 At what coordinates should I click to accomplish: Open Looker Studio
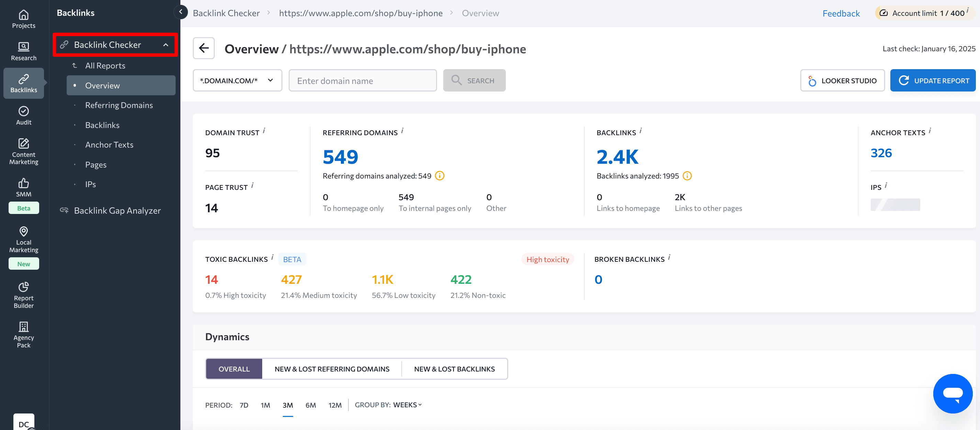click(x=842, y=80)
